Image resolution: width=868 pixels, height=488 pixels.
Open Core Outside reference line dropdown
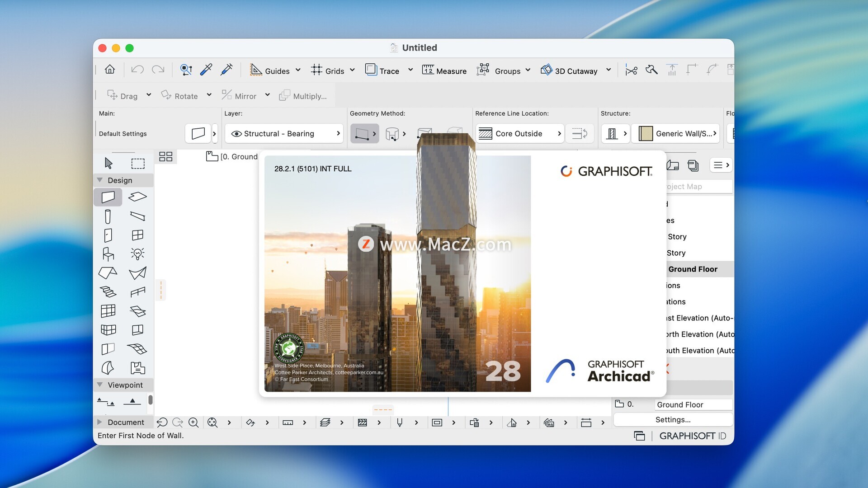click(x=520, y=133)
